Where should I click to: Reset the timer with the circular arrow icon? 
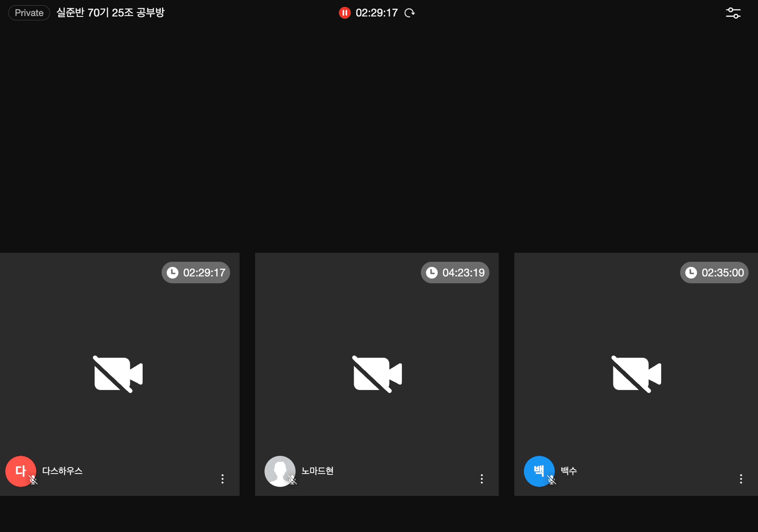409,13
